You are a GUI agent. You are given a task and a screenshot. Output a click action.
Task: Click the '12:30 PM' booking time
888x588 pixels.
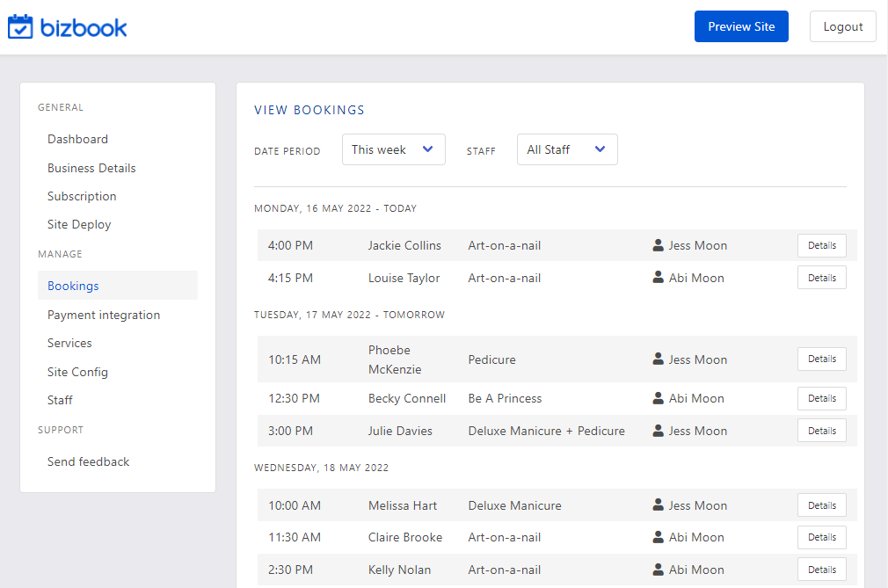pyautogui.click(x=294, y=398)
